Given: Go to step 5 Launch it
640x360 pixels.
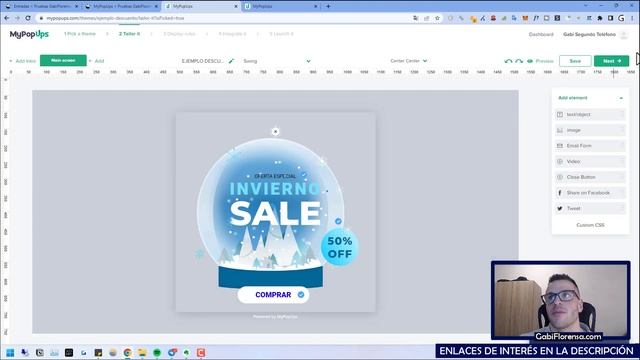Looking at the screenshot, I should 281,34.
